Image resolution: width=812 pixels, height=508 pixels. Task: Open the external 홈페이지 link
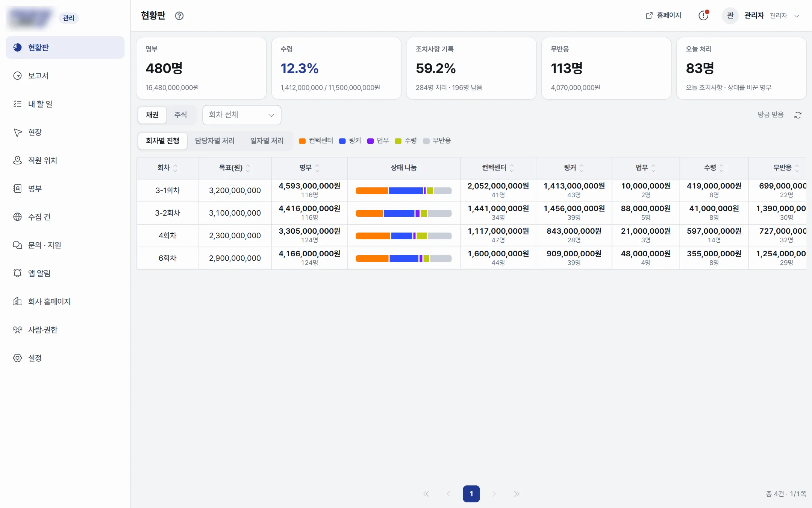click(664, 15)
